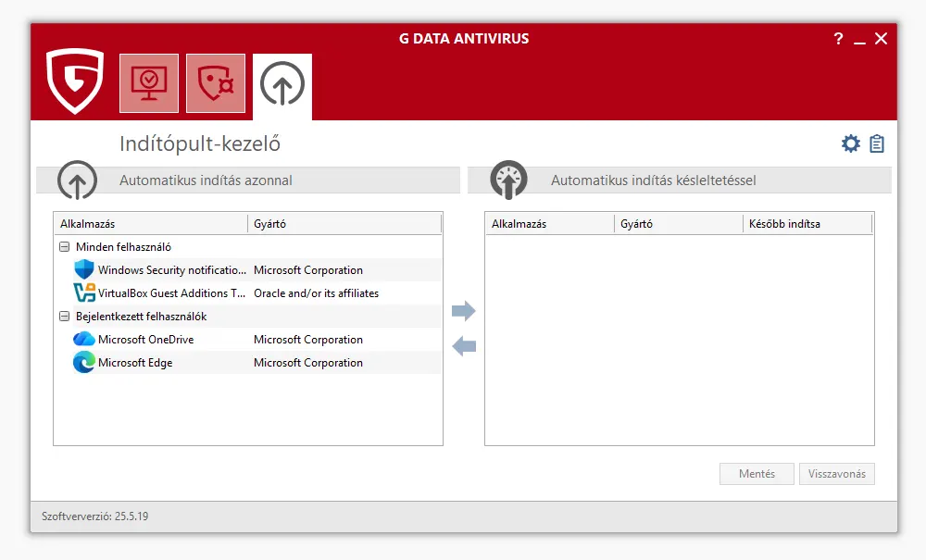Sort left list by Alkalmazás column

point(150,224)
